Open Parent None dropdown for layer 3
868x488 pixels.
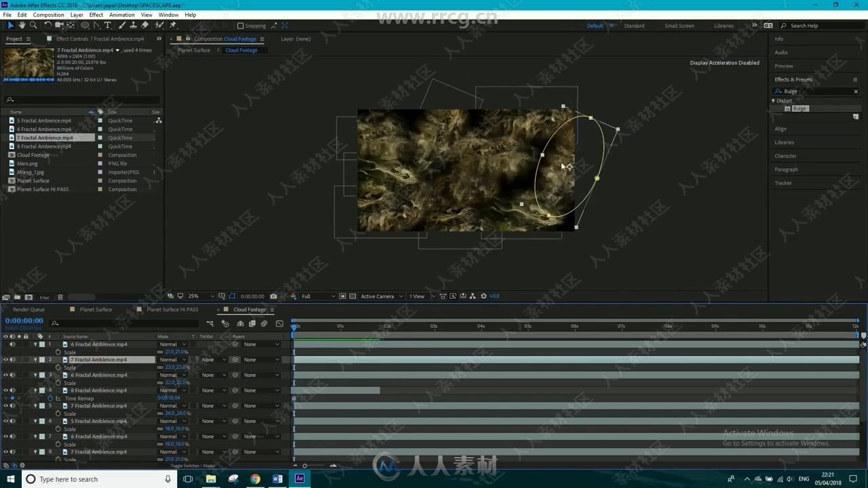tap(261, 375)
